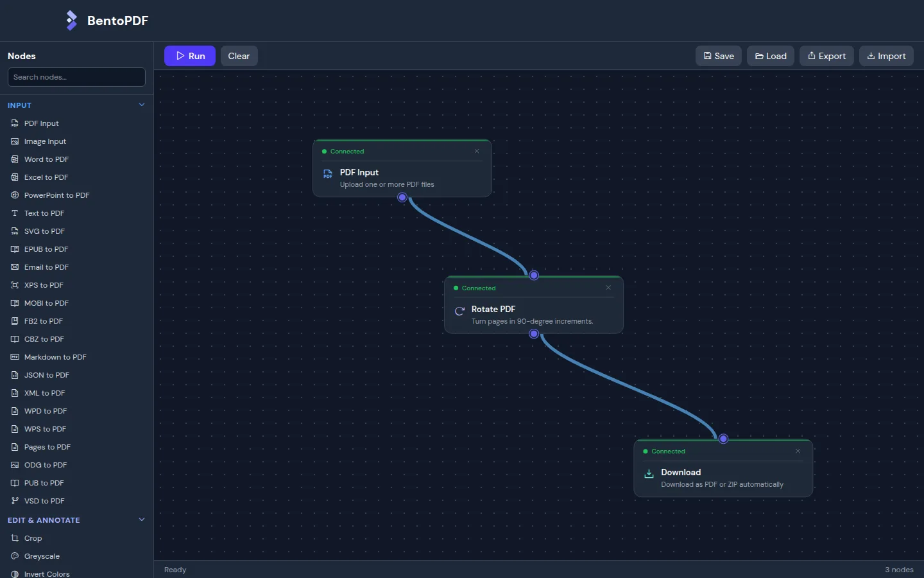Remove the PDF Input node via X

[477, 151]
